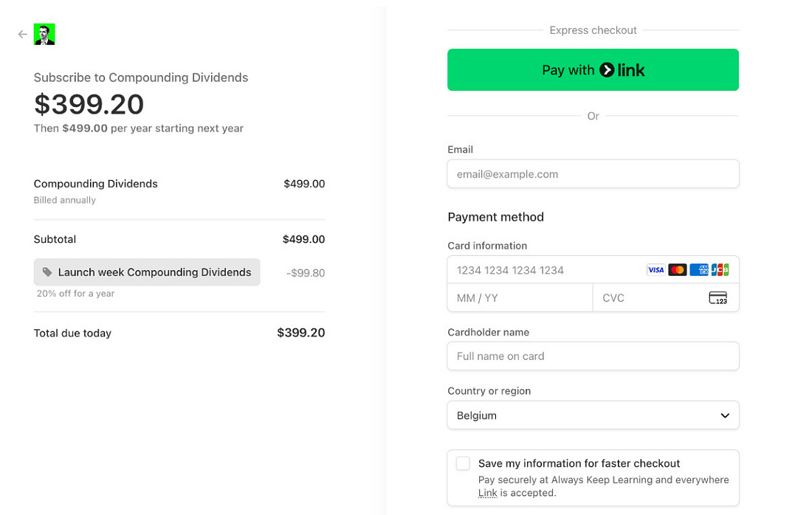Click the CVC card hint icon
This screenshot has height=515, width=812.
718,298
